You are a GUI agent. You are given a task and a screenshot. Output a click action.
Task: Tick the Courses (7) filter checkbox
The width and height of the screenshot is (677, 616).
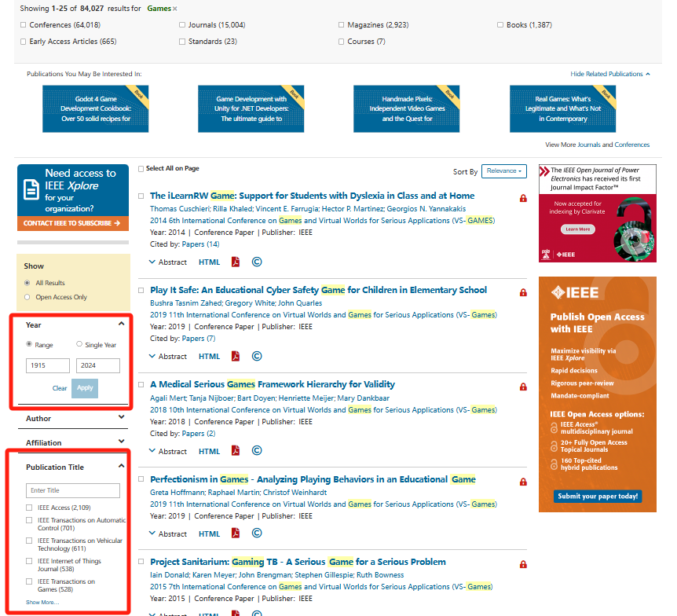341,42
